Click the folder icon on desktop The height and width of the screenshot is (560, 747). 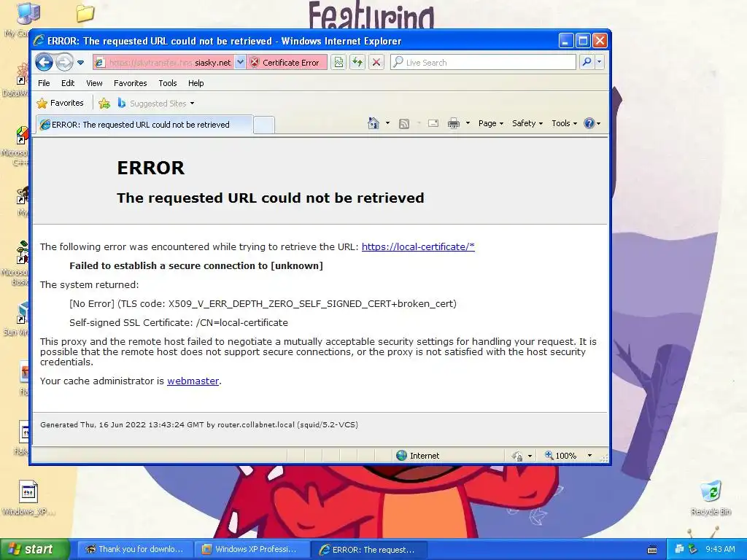pyautogui.click(x=85, y=13)
